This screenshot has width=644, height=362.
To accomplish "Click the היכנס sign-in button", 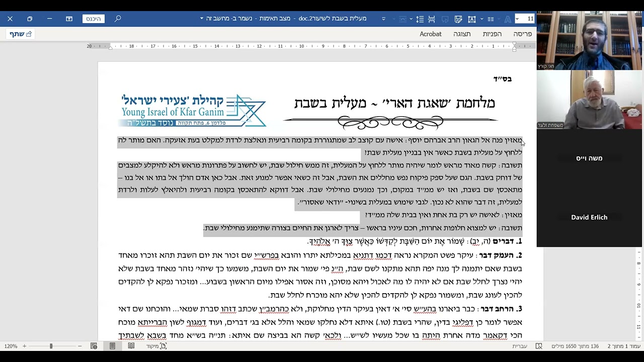I will point(94,19).
